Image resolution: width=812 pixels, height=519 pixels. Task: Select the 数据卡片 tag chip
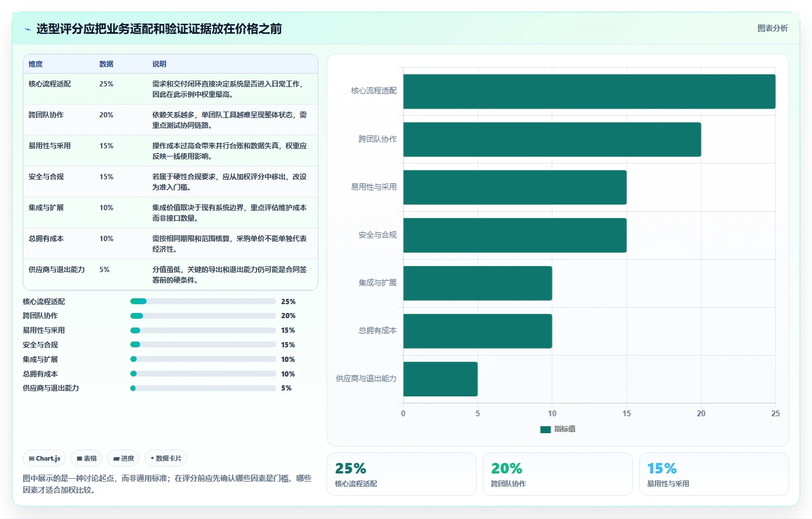pyautogui.click(x=166, y=458)
